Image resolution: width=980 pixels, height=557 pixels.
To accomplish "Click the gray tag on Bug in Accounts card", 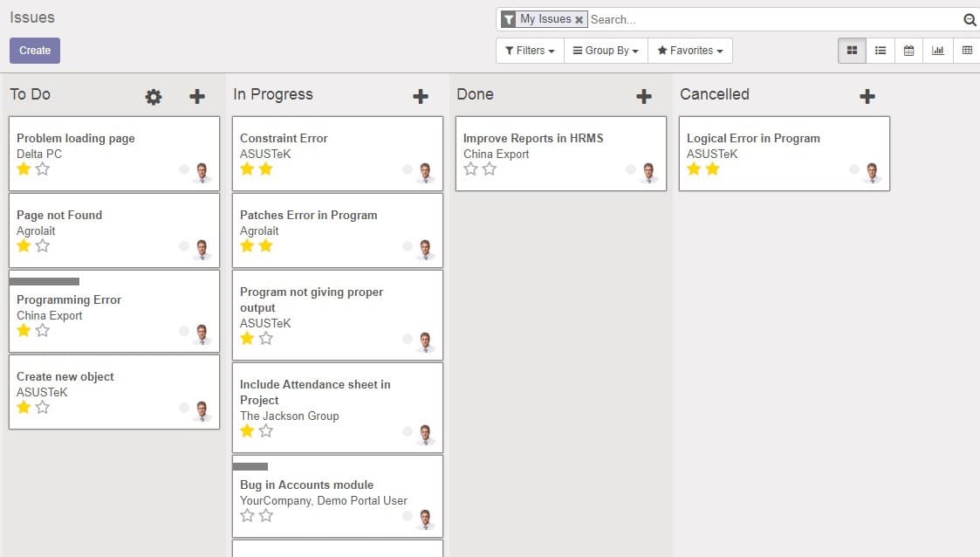I will click(x=250, y=466).
